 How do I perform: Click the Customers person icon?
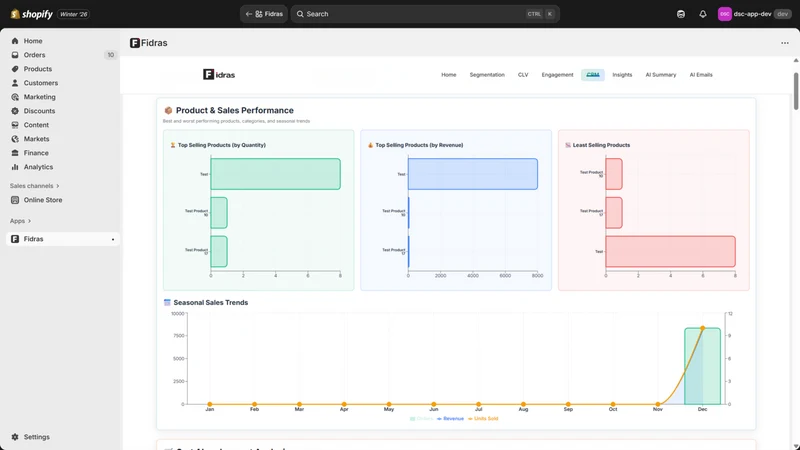coord(15,83)
